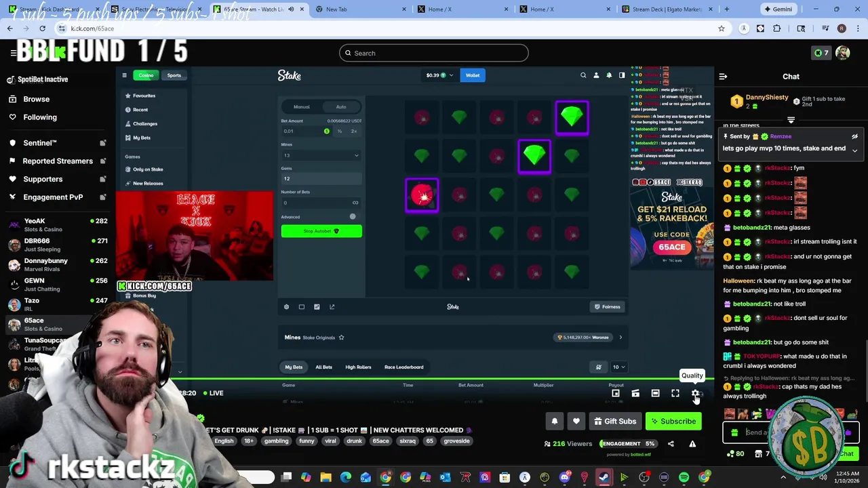Open Chrome extensions puzzle icon
This screenshot has width=868, height=488.
point(776,28)
